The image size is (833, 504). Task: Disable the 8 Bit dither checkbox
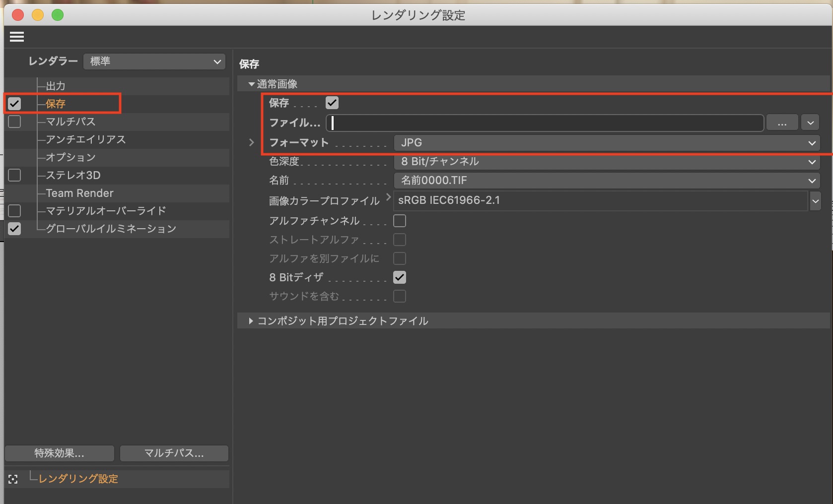click(x=400, y=277)
